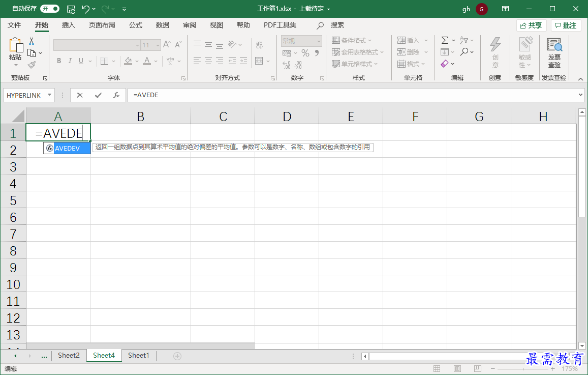Toggle the AutoSave switch
588x375 pixels.
tap(49, 9)
